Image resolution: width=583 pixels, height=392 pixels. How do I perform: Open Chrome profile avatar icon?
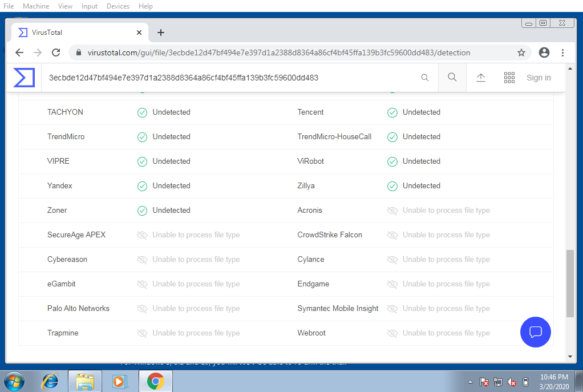544,52
